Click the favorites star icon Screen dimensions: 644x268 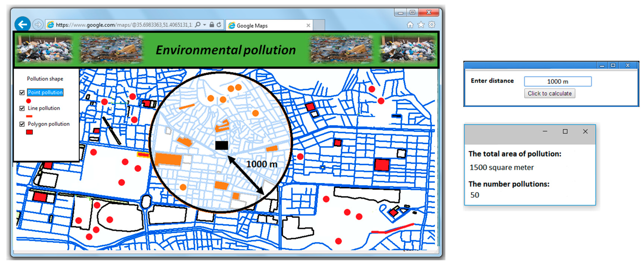point(421,25)
